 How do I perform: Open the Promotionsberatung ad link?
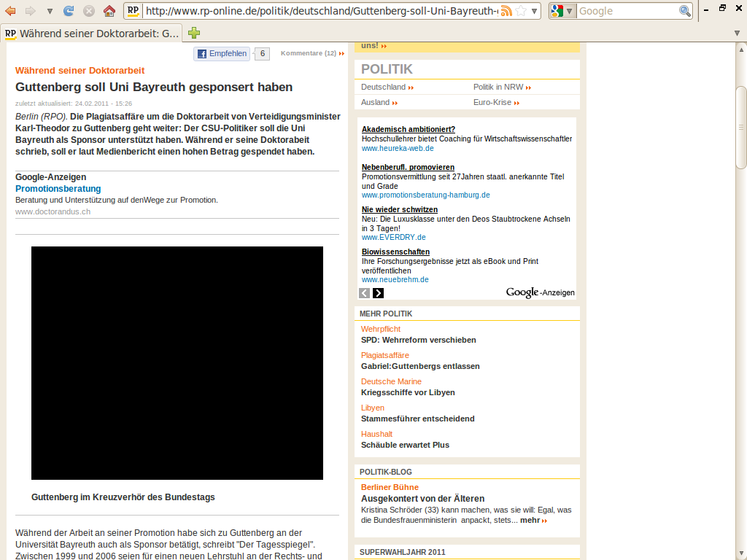(x=58, y=189)
